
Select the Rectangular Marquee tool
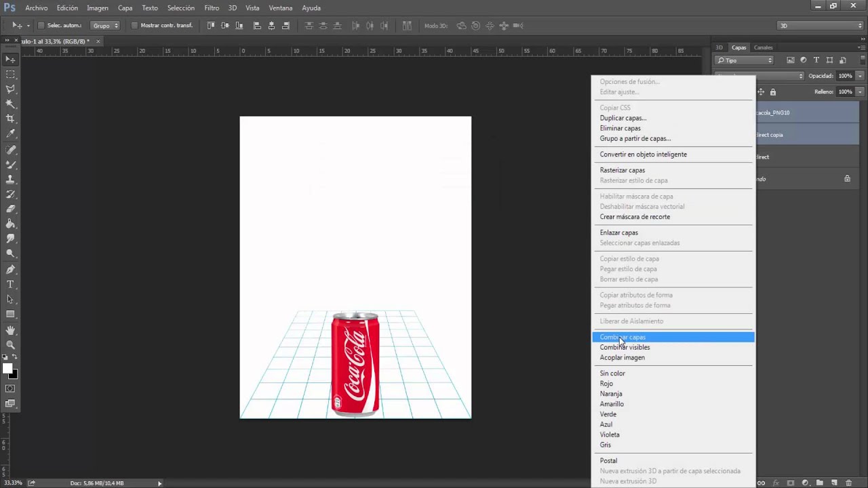[x=10, y=75]
